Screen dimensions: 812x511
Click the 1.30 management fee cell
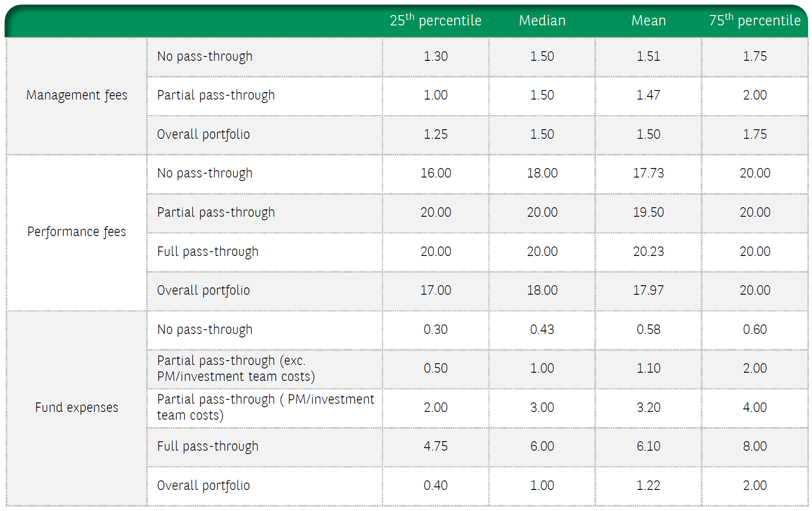[x=435, y=56]
